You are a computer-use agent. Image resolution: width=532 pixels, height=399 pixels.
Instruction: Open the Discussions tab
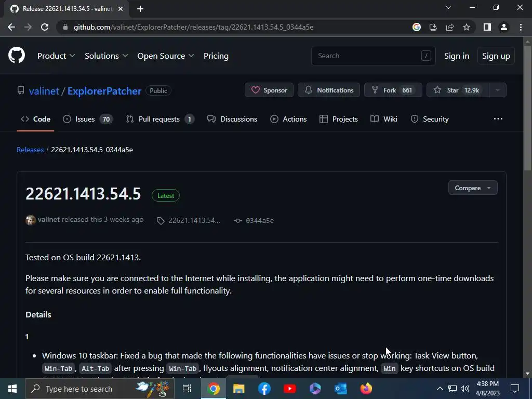(232, 119)
